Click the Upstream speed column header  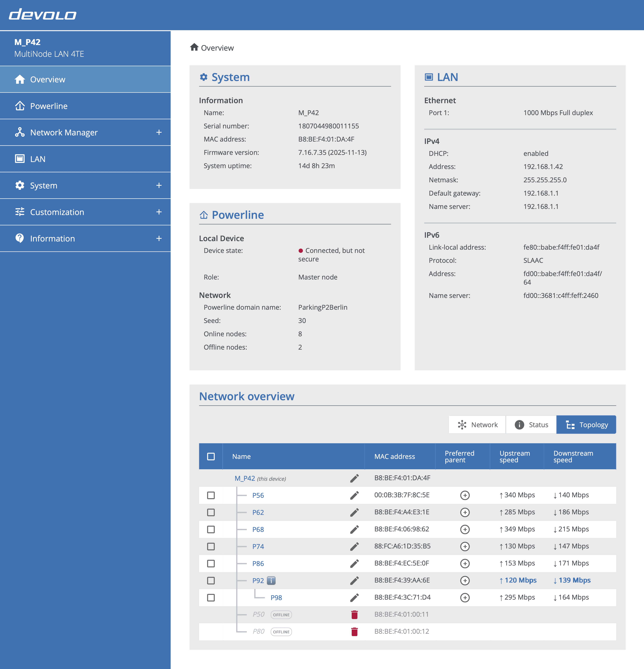(515, 456)
